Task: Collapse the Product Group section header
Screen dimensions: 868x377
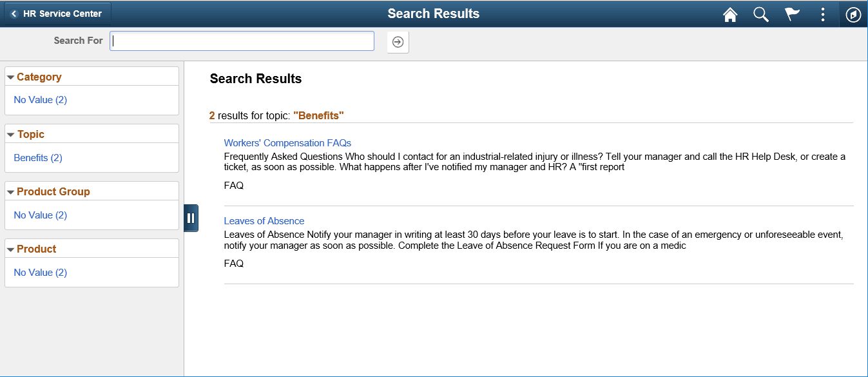Action: coord(55,191)
